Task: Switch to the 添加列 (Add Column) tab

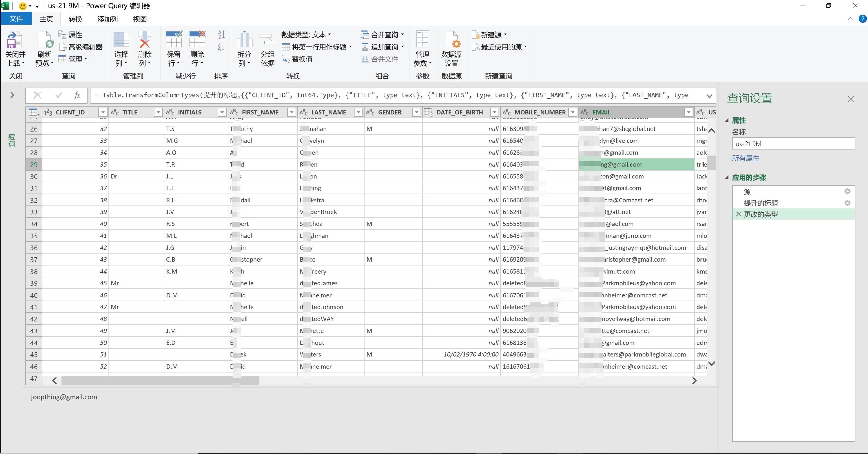Action: click(x=108, y=19)
